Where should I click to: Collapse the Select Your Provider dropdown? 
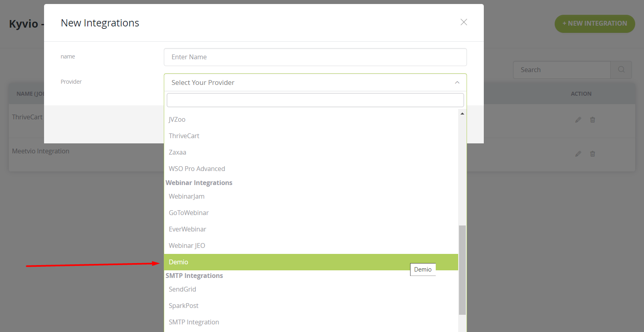point(315,82)
